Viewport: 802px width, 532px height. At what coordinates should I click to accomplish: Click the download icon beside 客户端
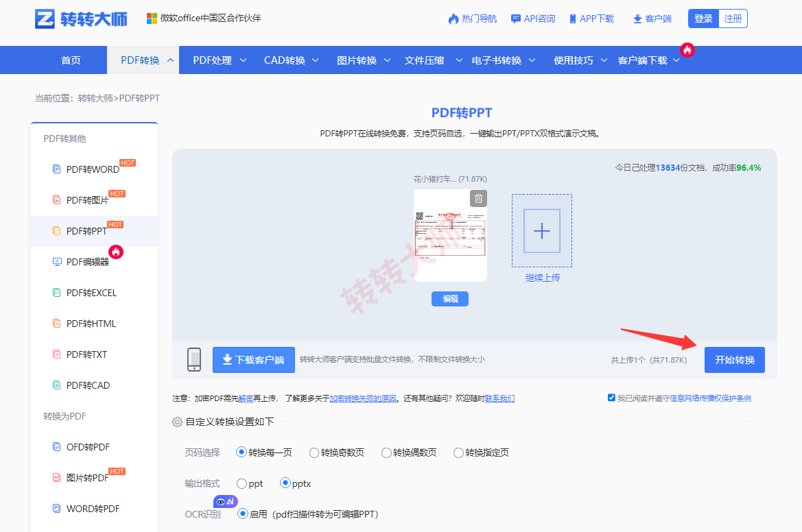click(x=637, y=19)
